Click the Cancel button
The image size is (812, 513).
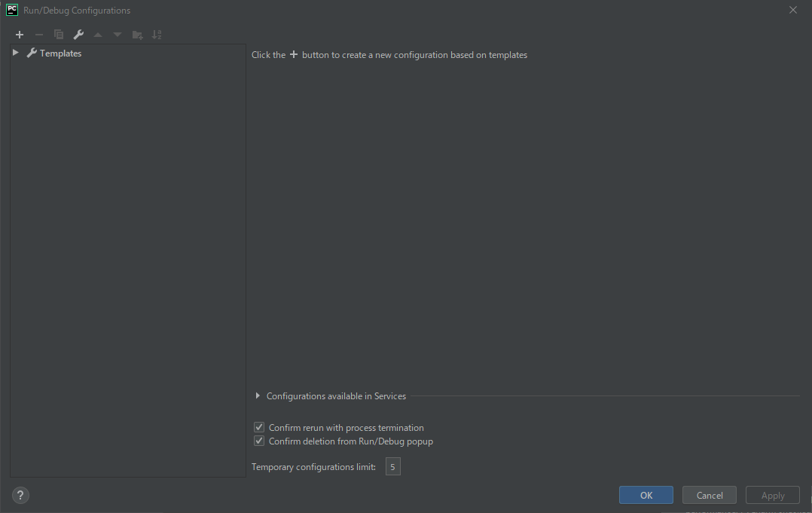(710, 496)
